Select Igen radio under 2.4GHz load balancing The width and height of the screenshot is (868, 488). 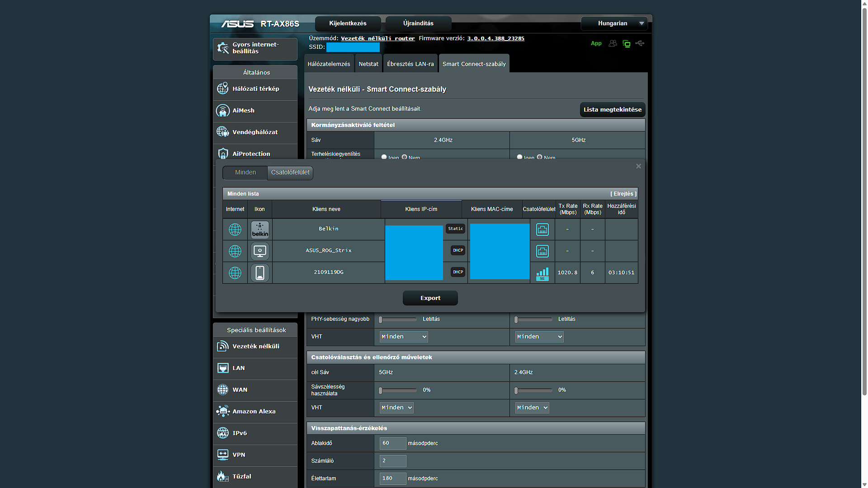[384, 157]
